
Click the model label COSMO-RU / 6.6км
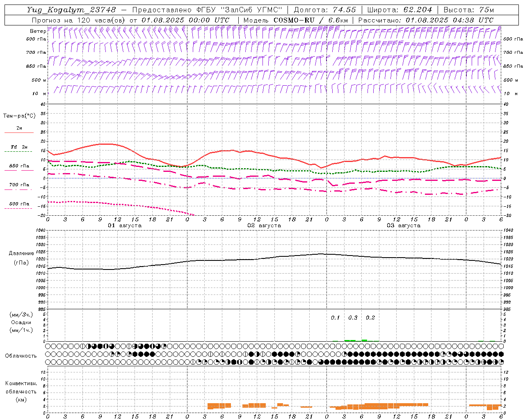310,20
